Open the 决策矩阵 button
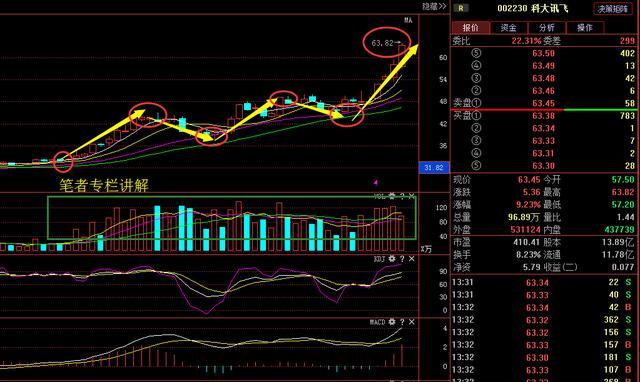This screenshot has width=640, height=382. click(x=613, y=9)
